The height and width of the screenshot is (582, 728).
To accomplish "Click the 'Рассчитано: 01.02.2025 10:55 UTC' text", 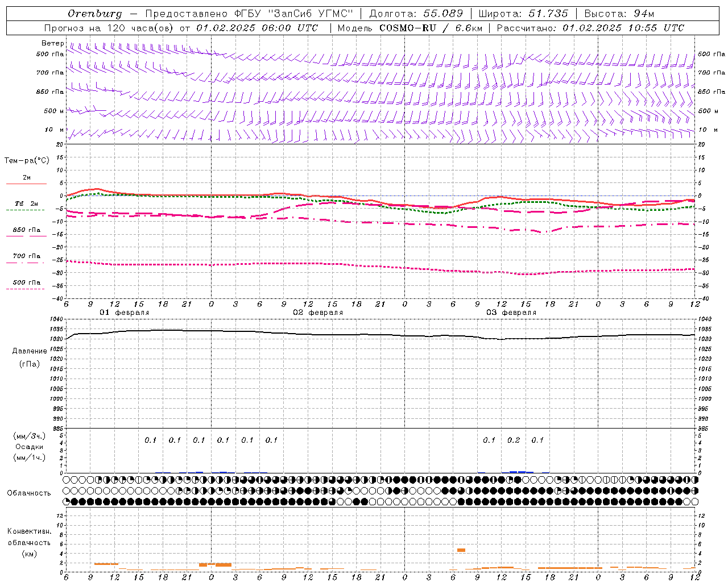I will pyautogui.click(x=590, y=28).
